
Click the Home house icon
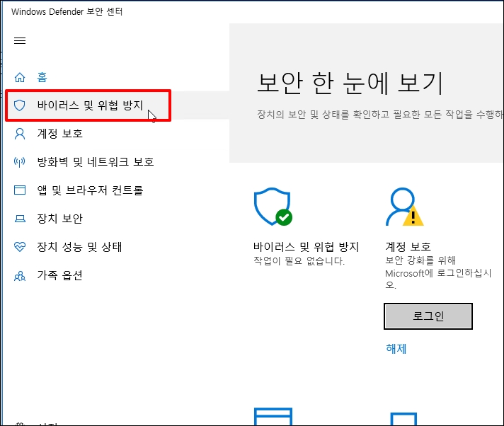(20, 77)
